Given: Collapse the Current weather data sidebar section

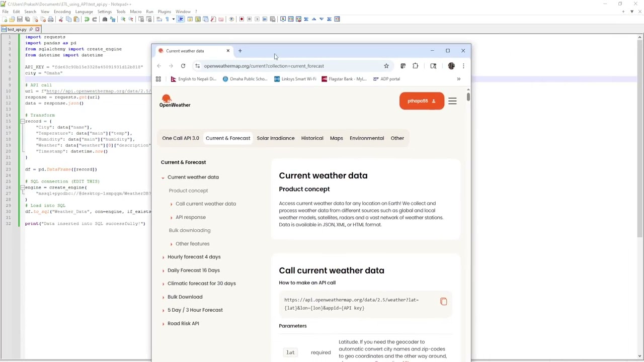Looking at the screenshot, I should [x=163, y=177].
